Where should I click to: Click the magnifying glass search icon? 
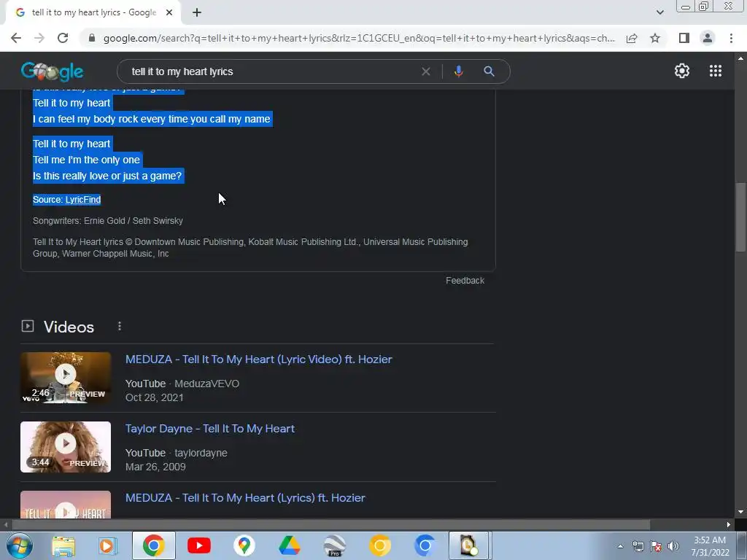pyautogui.click(x=489, y=71)
